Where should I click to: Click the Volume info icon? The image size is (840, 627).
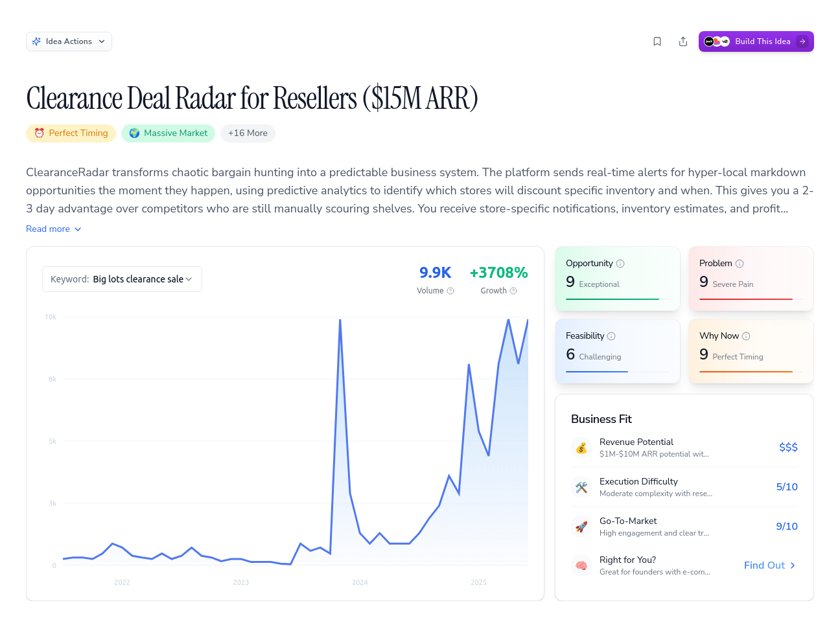450,291
